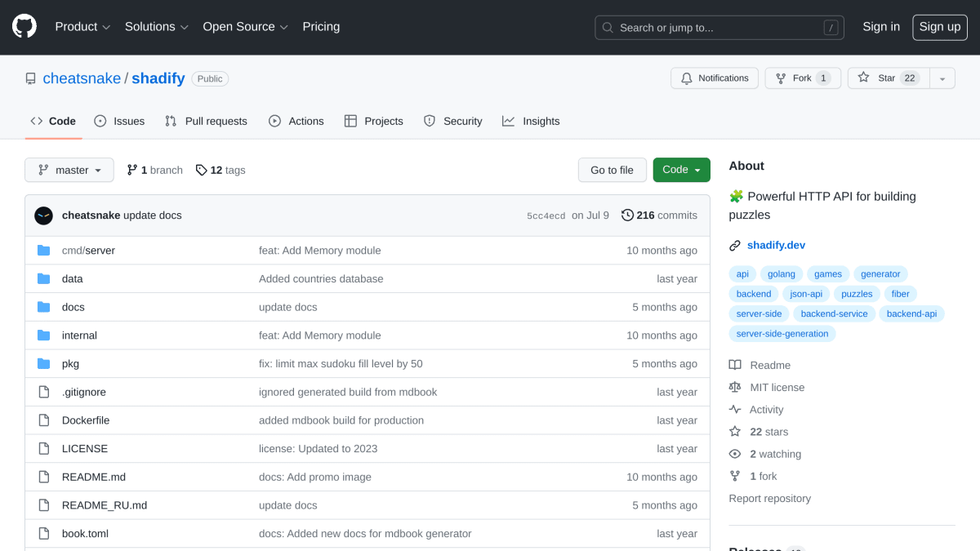
Task: Expand the Open Source menu
Action: (x=245, y=27)
